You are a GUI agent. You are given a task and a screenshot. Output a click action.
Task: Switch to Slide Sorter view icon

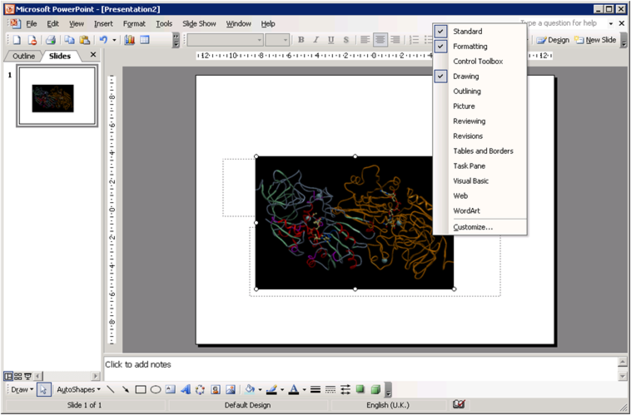click(x=17, y=375)
